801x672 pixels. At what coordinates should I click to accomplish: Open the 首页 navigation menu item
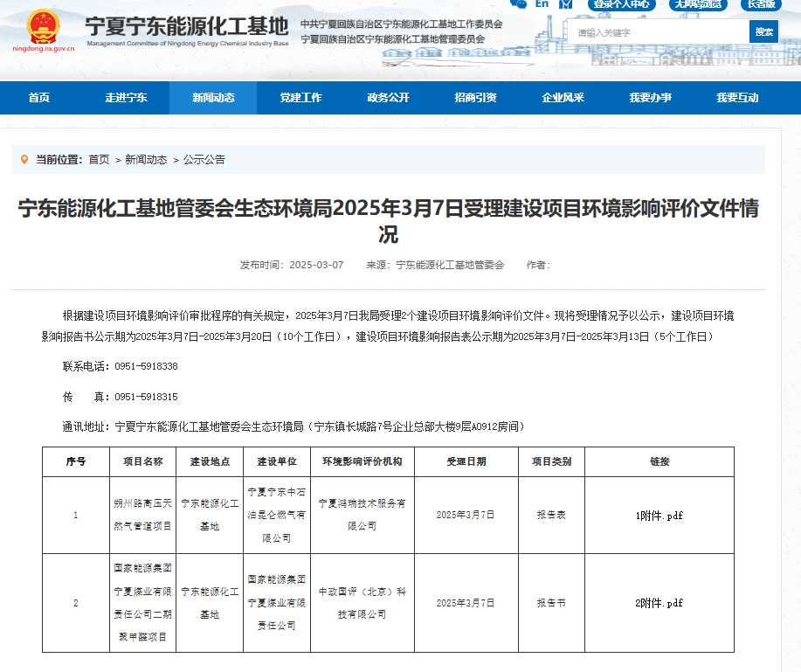39,98
